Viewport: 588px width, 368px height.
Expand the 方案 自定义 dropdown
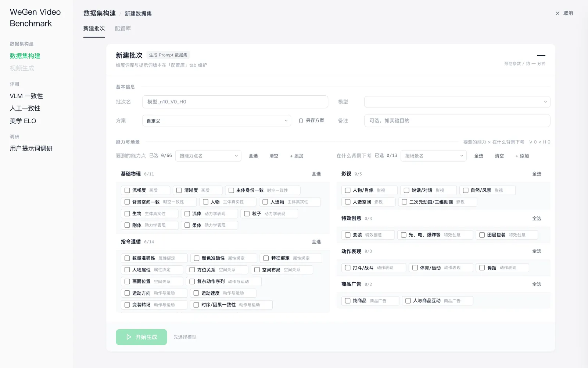[x=216, y=121]
